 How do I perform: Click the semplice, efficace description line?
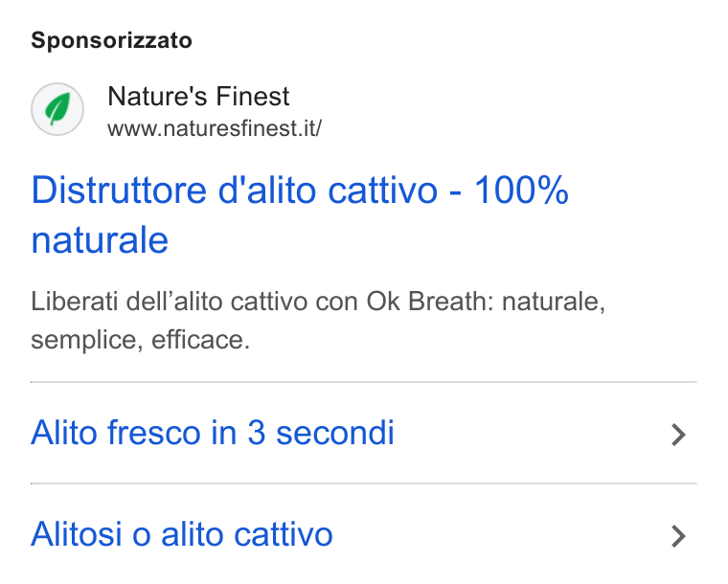pos(141,340)
